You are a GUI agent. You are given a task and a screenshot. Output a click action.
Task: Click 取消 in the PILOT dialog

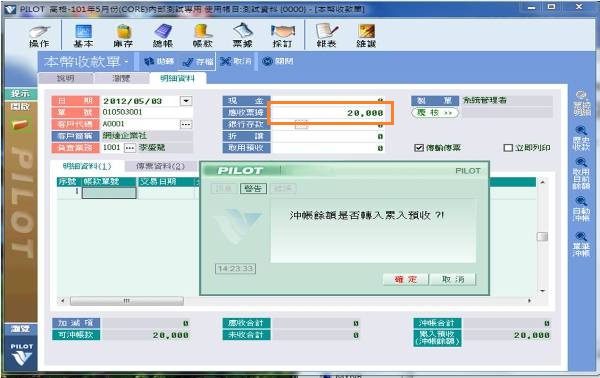click(x=453, y=279)
